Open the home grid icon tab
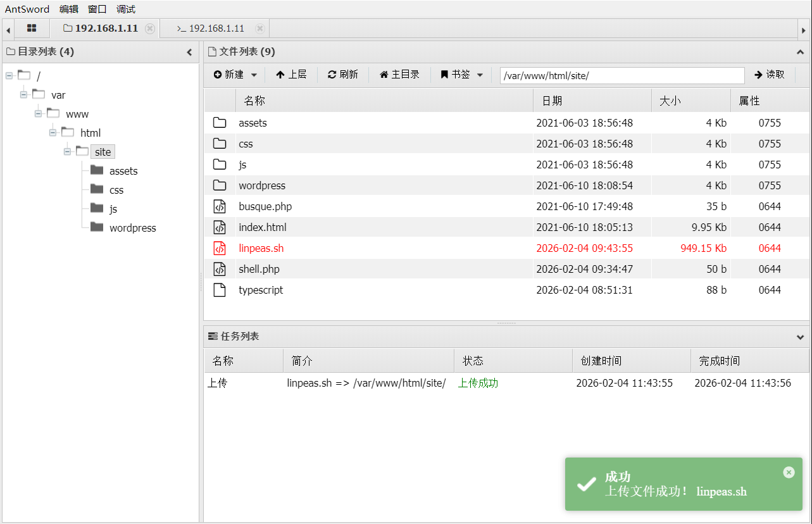Viewport: 812px width, 524px height. pyautogui.click(x=32, y=28)
